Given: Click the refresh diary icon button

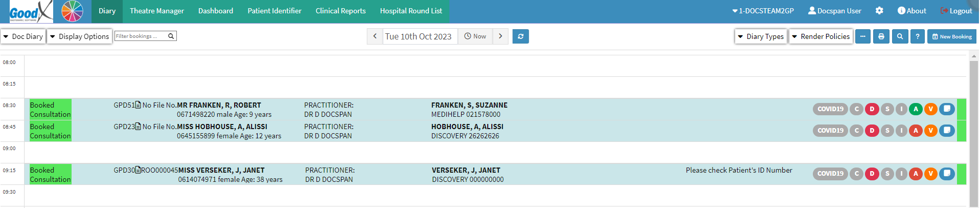Looking at the screenshot, I should [520, 36].
